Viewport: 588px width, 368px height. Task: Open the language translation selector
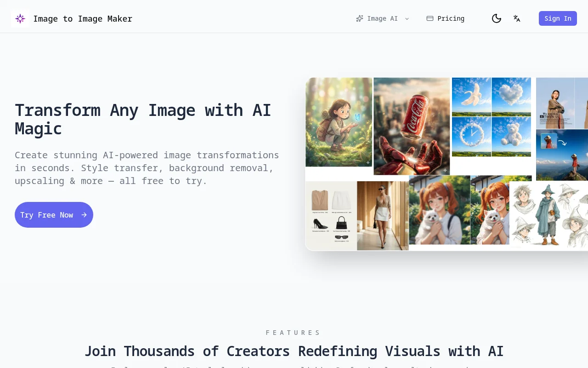517,19
